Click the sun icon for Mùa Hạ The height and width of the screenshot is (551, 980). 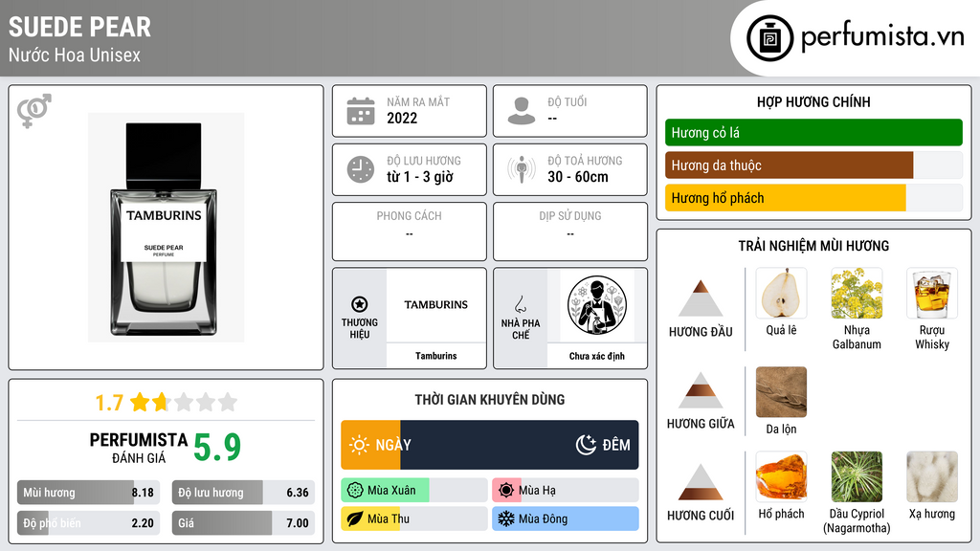(x=506, y=491)
